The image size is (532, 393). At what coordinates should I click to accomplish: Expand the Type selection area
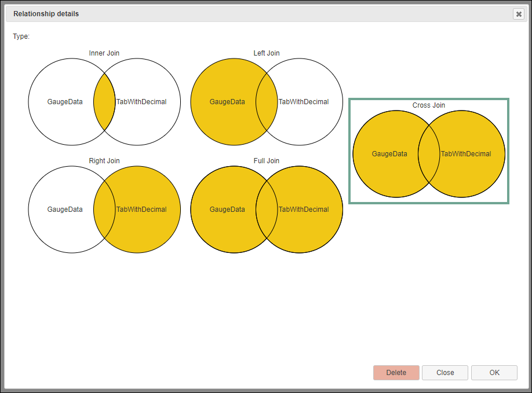click(21, 36)
